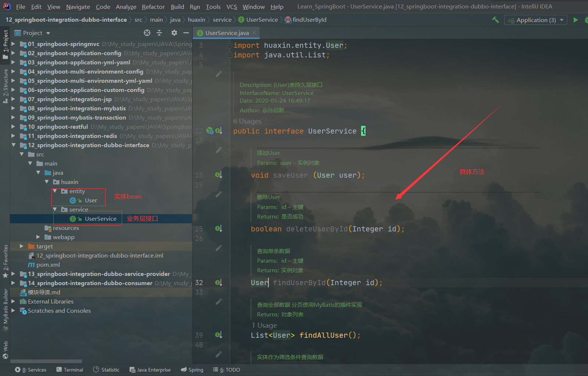Select UserService in the project tree
This screenshot has width=588, height=376.
(x=100, y=219)
